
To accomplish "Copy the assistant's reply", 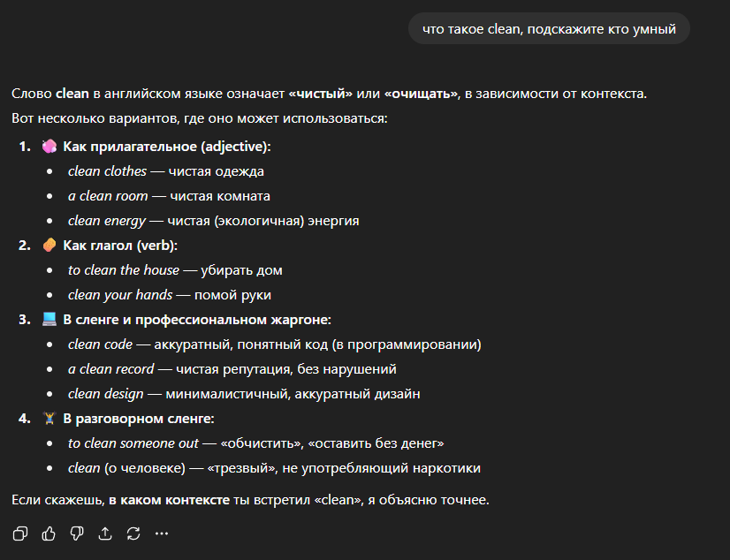I will point(18,534).
